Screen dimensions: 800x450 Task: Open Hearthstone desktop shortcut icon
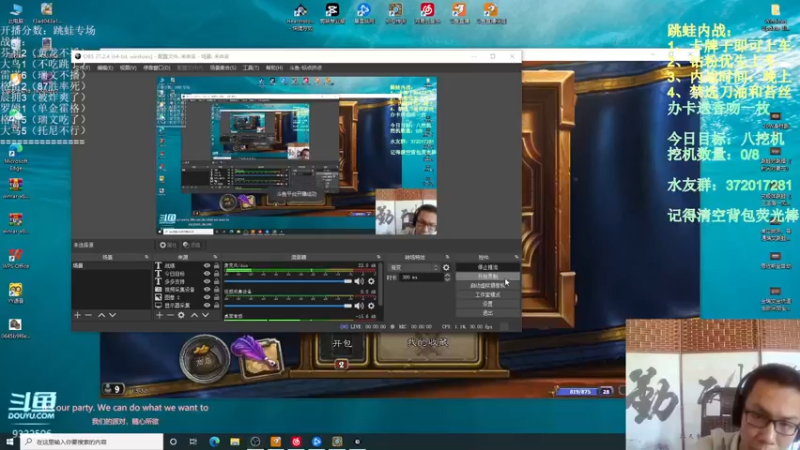(300, 17)
